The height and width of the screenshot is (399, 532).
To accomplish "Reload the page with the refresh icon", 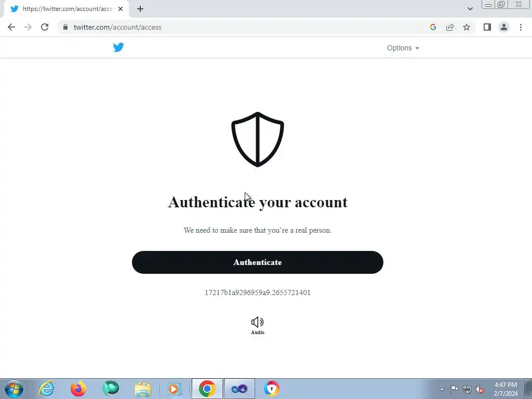I will (45, 27).
